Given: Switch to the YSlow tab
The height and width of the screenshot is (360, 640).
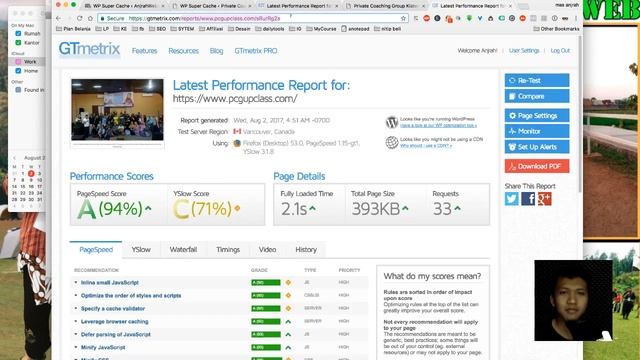Looking at the screenshot, I should click(141, 249).
